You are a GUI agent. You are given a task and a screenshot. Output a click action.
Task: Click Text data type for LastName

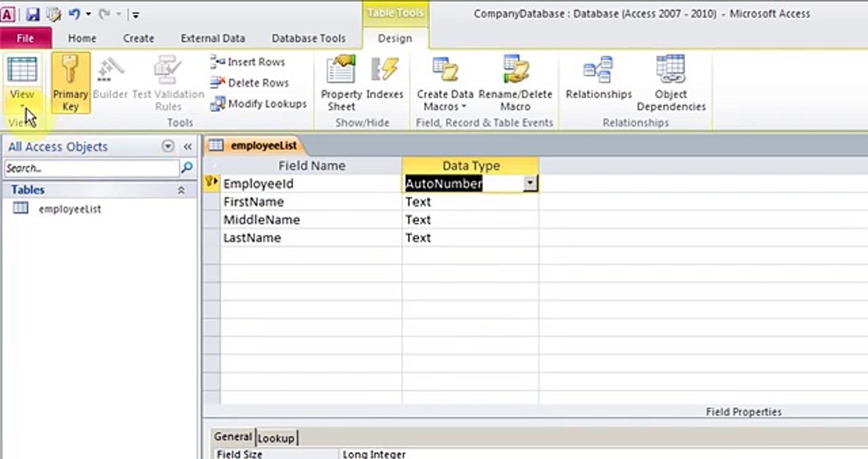point(471,238)
